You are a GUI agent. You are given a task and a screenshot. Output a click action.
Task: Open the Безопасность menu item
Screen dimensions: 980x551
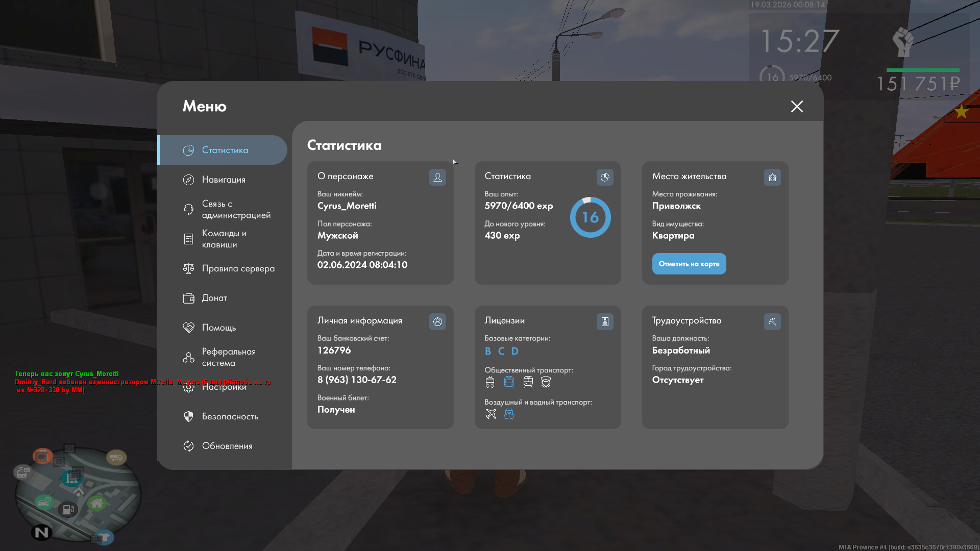(230, 416)
